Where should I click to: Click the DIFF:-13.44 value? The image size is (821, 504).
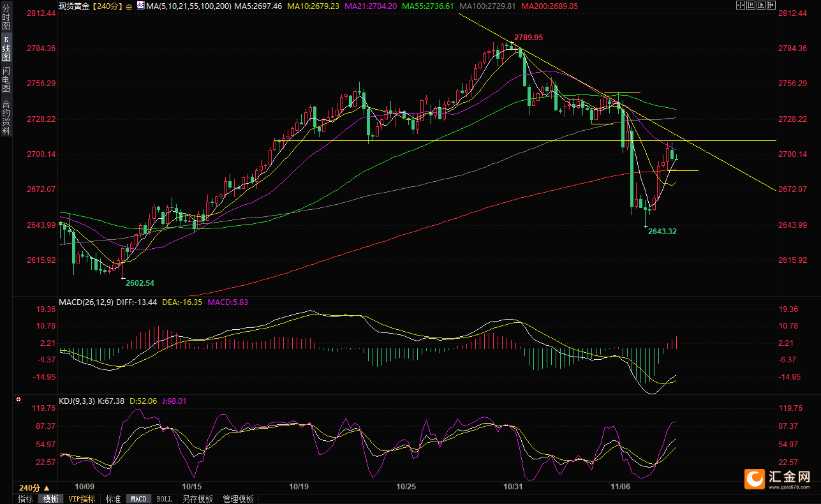coord(136,302)
